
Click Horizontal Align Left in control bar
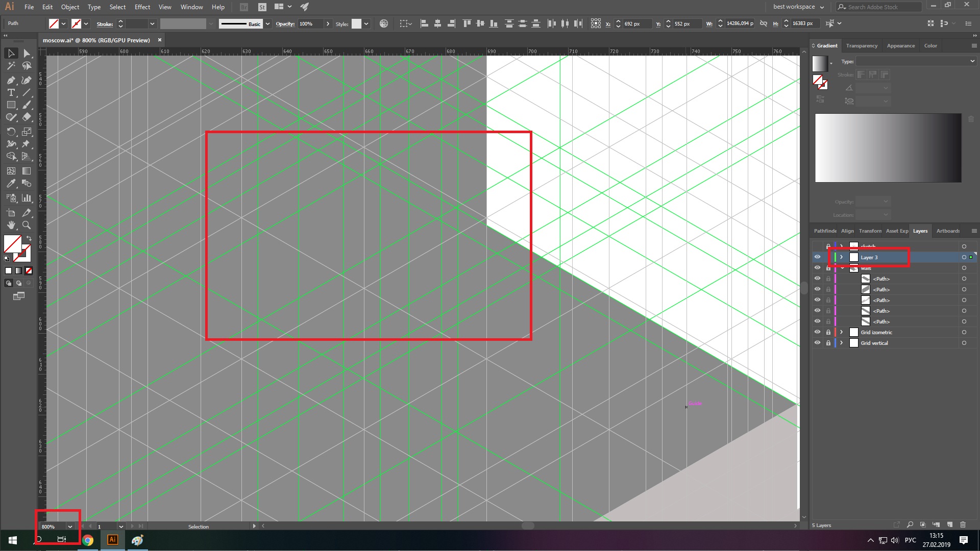point(424,23)
